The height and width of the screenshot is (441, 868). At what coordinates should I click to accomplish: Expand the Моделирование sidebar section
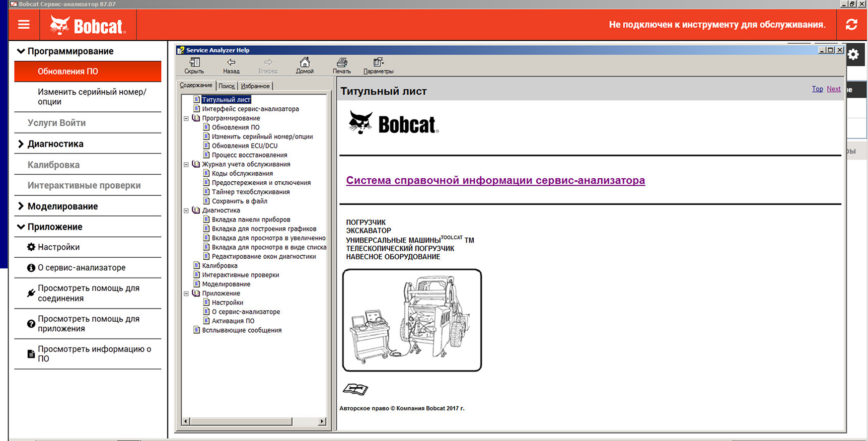(21, 206)
